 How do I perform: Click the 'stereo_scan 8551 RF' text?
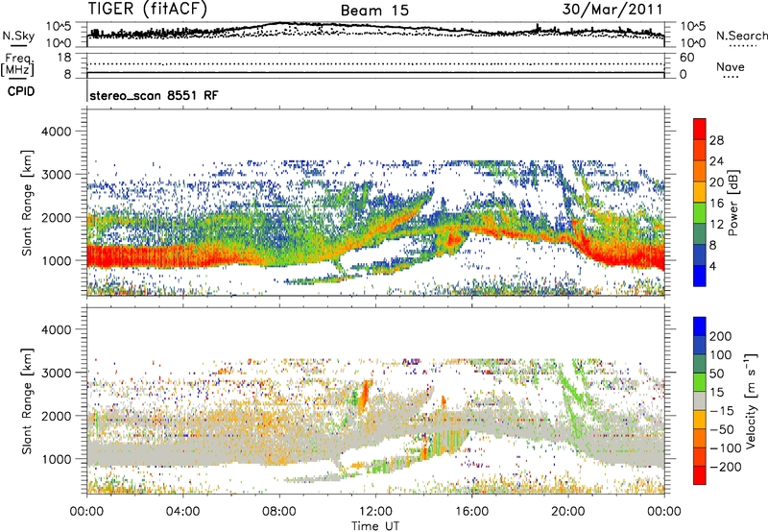point(154,95)
